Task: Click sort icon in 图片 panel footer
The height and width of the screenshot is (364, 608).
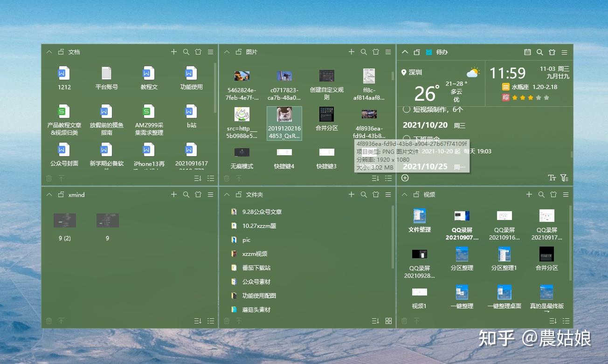Action: (x=376, y=178)
